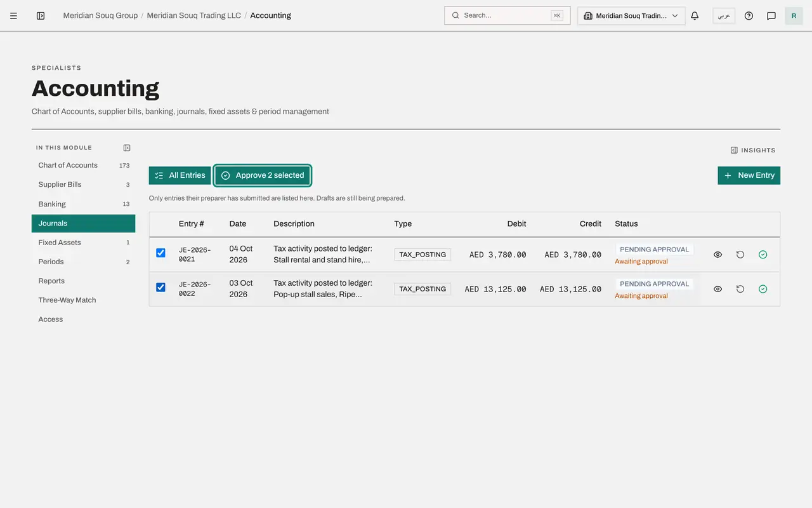This screenshot has width=812, height=508.
Task: Click the Date column header
Action: (238, 224)
